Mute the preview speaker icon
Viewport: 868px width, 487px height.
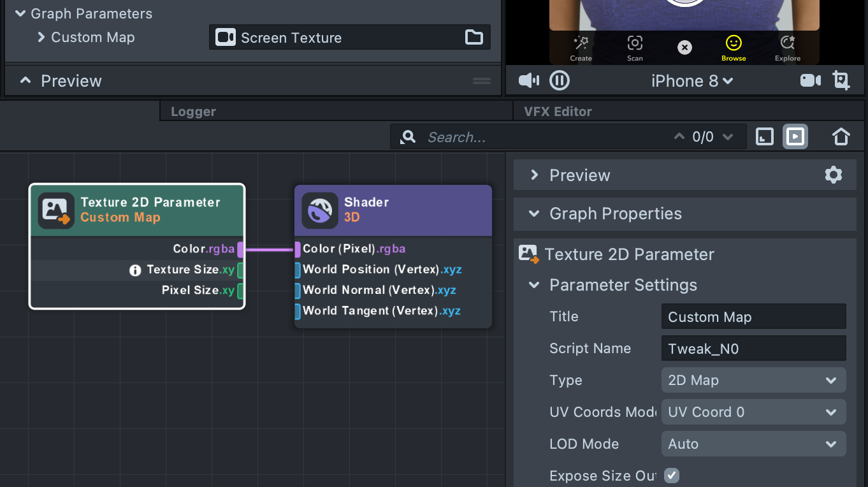tap(528, 81)
